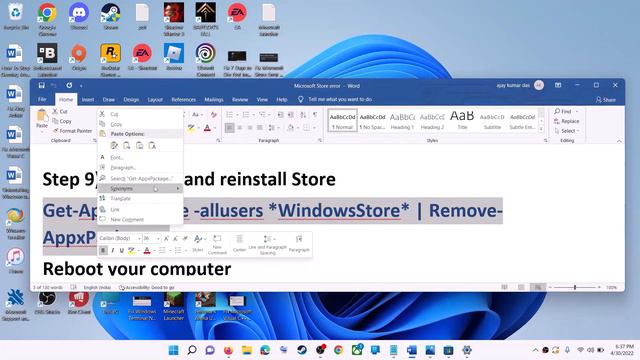Image resolution: width=640 pixels, height=360 pixels.
Task: Click Grow Font icon in mini toolbar
Action: (x=166, y=238)
